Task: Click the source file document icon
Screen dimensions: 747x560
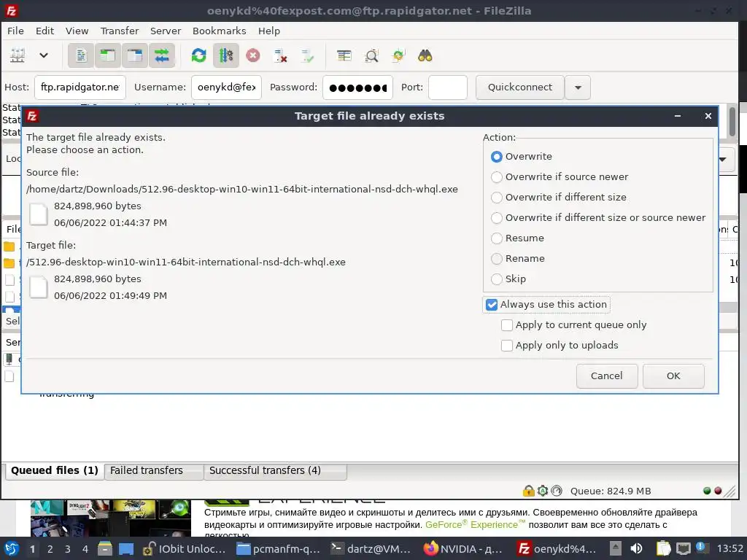Action: (x=39, y=214)
